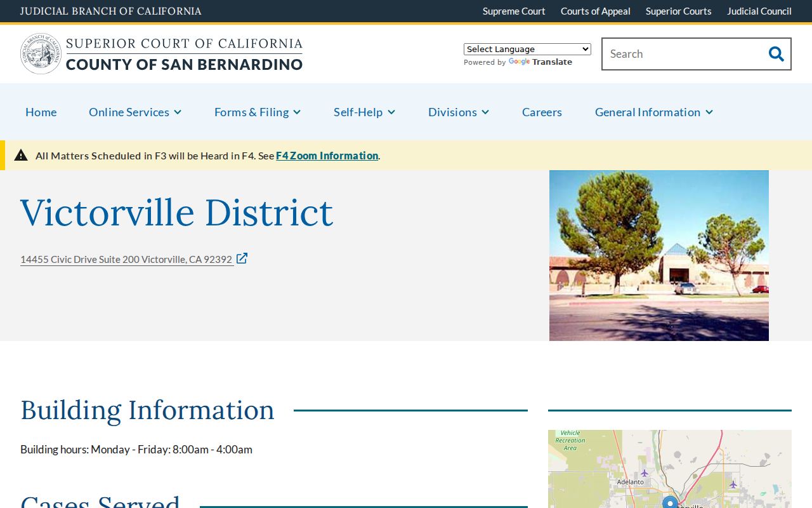
Task: Open the Judicial Council link
Action: click(759, 11)
